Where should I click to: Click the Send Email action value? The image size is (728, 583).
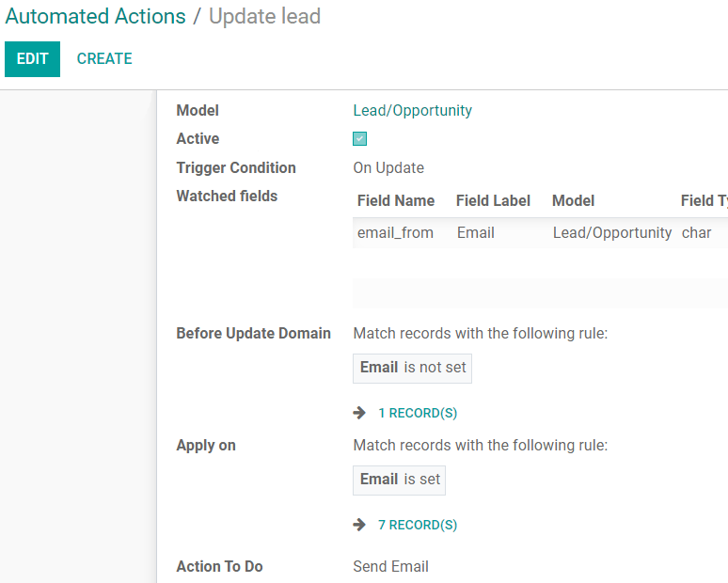pos(390,567)
